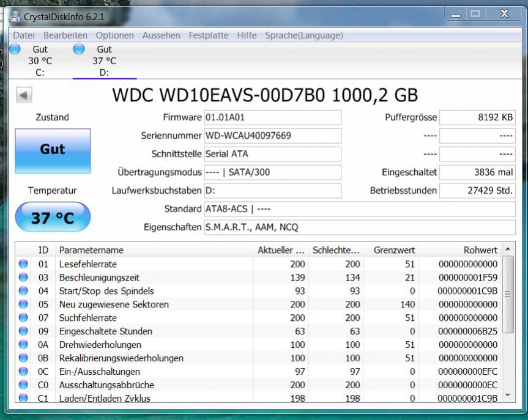Click status orb for Neu zugewiesene Sektoren
This screenshot has width=528, height=420.
coord(23,304)
